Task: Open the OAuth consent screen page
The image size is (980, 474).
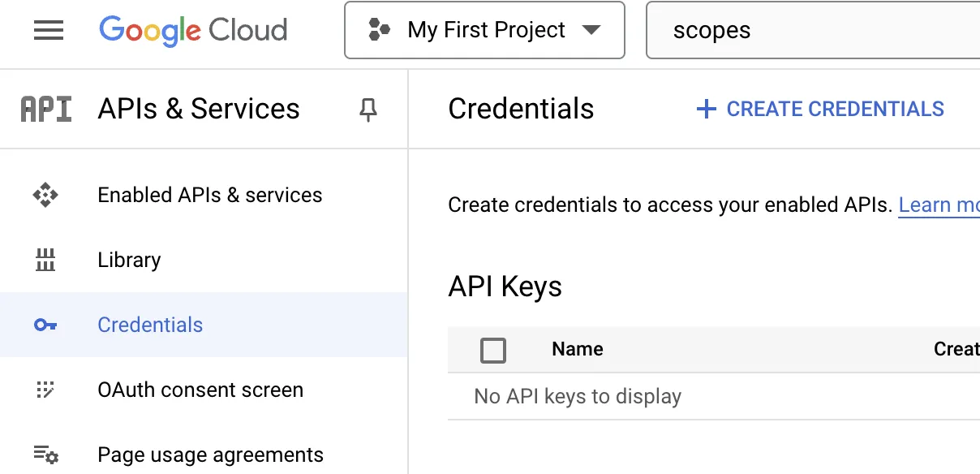Action: click(203, 390)
